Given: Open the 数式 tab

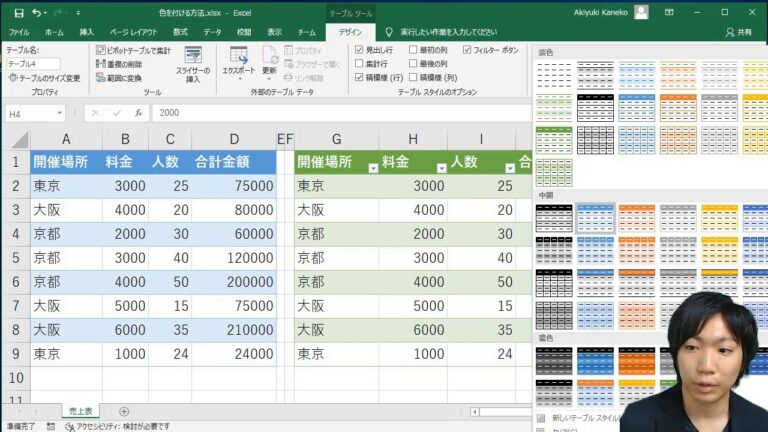Looking at the screenshot, I should pos(180,32).
